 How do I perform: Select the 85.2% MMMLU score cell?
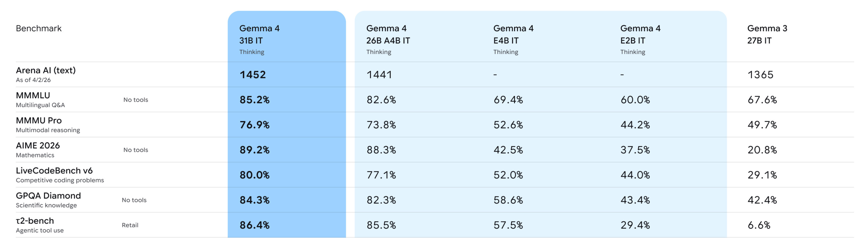point(254,100)
